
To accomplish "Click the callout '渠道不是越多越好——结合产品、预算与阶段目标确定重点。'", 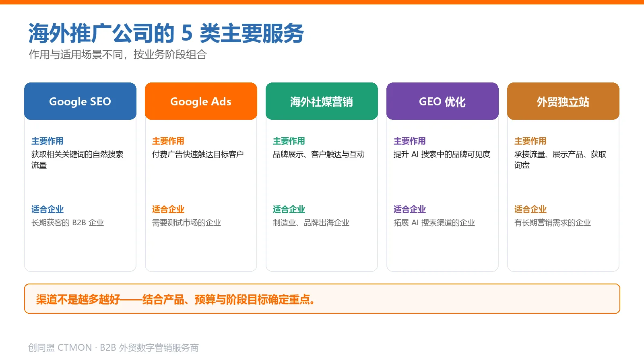I will point(322,299).
